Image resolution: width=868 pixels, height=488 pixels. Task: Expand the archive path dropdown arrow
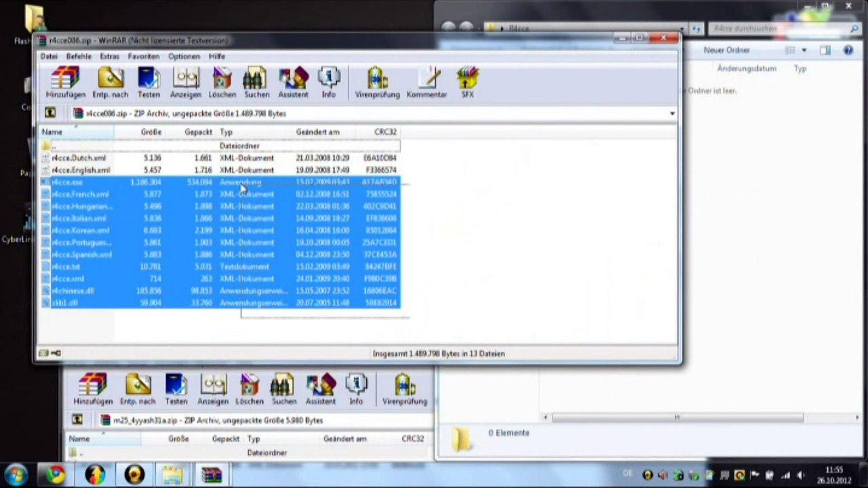pyautogui.click(x=672, y=113)
